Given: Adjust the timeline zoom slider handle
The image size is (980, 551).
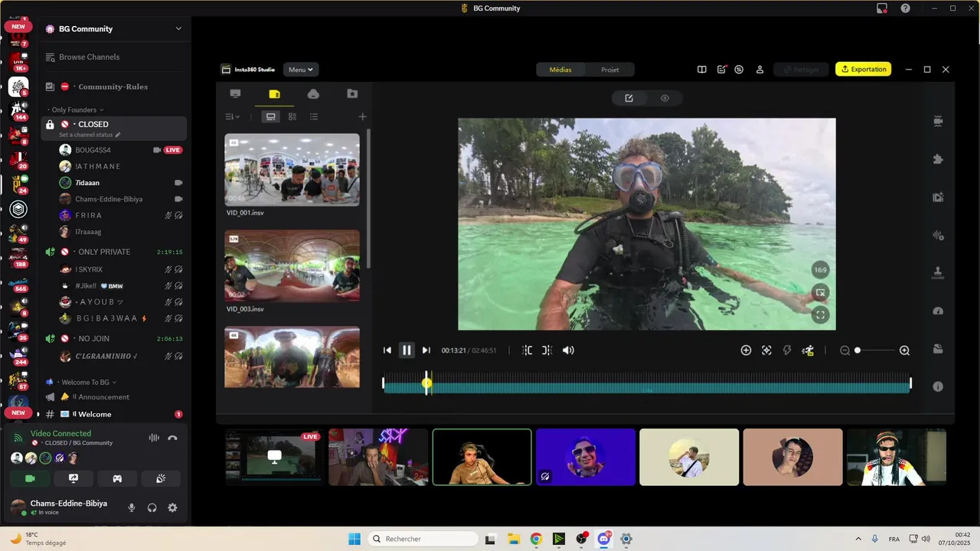Looking at the screenshot, I should coord(857,350).
